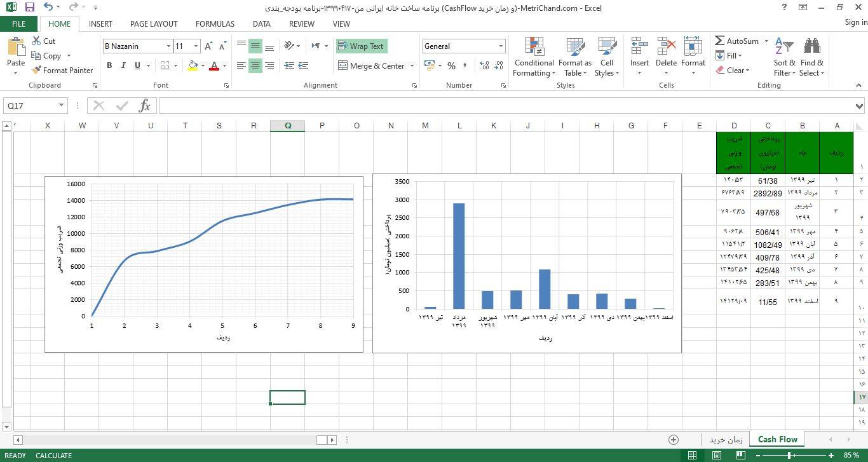Toggle Italic formatting
Image resolution: width=868 pixels, height=462 pixels.
click(123, 65)
